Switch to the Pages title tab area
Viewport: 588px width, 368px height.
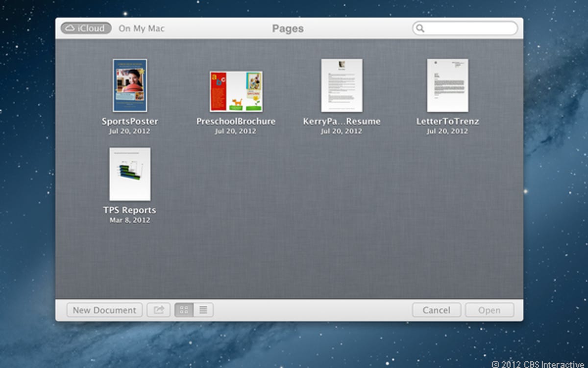coord(288,28)
